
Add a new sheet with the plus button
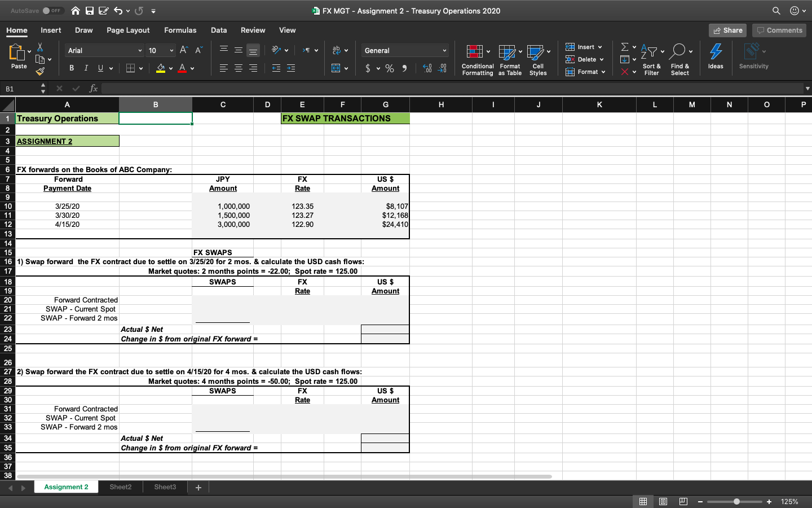click(198, 487)
